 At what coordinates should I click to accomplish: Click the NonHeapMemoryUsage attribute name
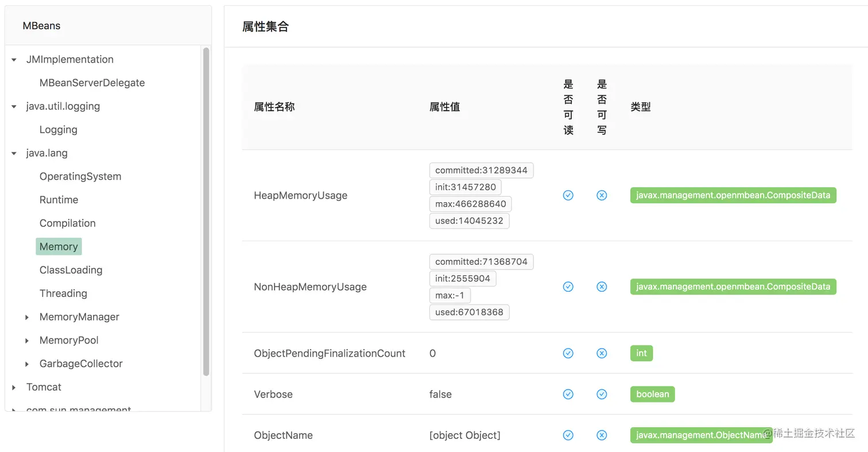310,287
